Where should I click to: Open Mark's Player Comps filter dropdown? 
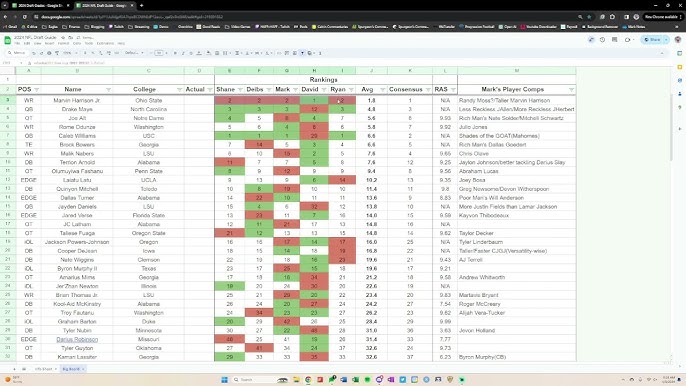(x=571, y=90)
